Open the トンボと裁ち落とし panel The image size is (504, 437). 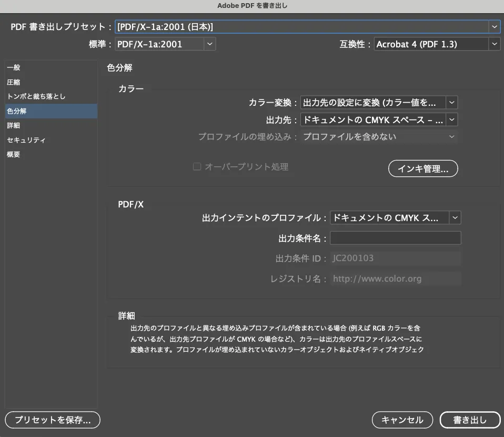point(35,96)
